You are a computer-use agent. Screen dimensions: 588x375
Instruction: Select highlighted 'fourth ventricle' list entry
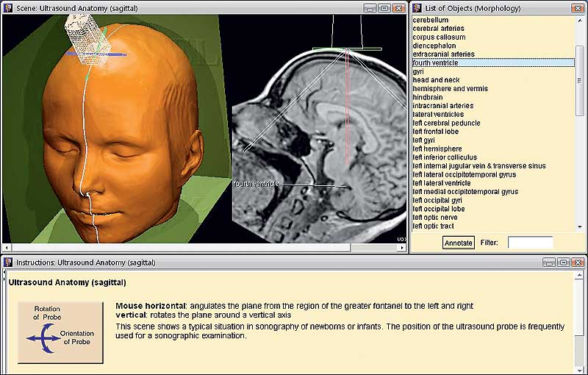point(493,63)
